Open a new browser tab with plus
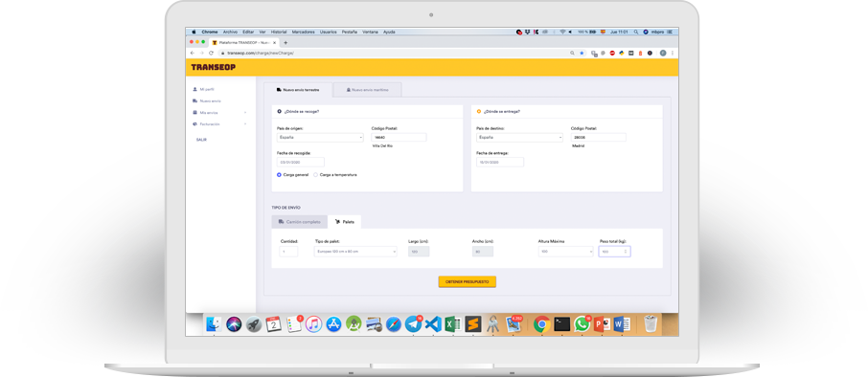The height and width of the screenshot is (377, 868). 286,42
